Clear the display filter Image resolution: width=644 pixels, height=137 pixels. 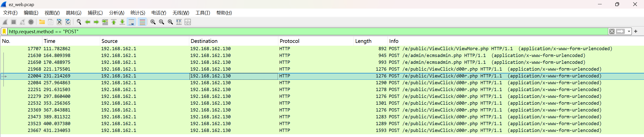612,32
